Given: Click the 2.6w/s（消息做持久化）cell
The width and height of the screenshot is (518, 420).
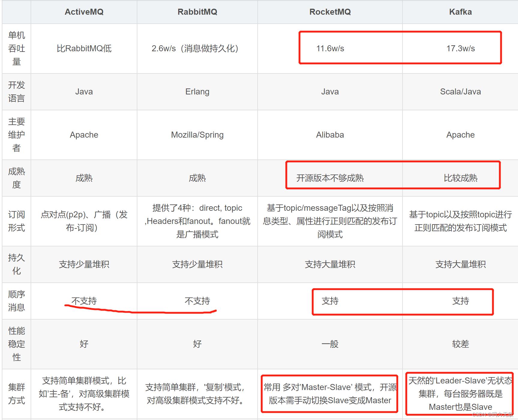Looking at the screenshot, I should (197, 49).
